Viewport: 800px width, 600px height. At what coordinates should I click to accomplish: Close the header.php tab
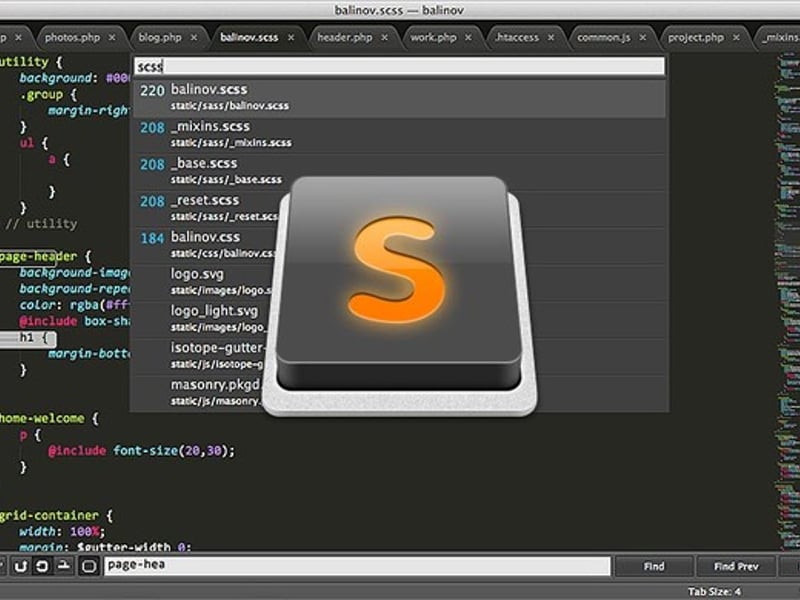click(385, 38)
